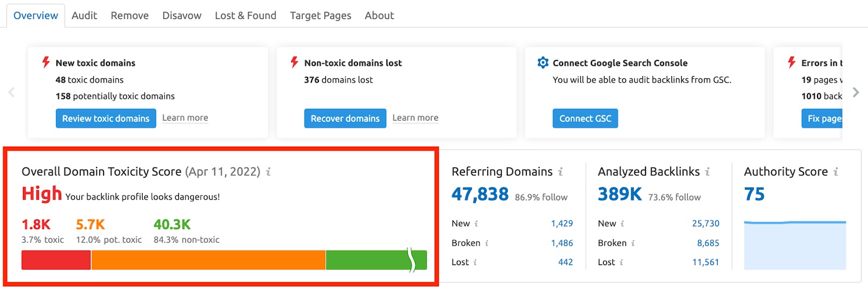Screen dimensions: 868x288
Task: Click info icon beside Overall Domain Toxicity Score
Action: tap(268, 172)
